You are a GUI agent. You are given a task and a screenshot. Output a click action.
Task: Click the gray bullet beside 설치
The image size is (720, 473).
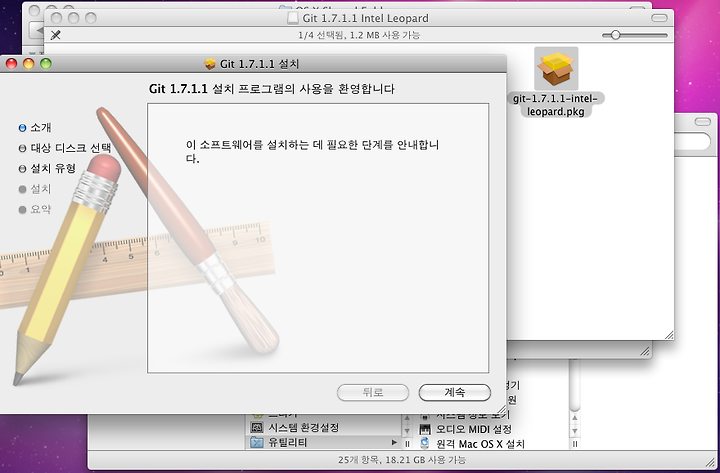[22, 189]
